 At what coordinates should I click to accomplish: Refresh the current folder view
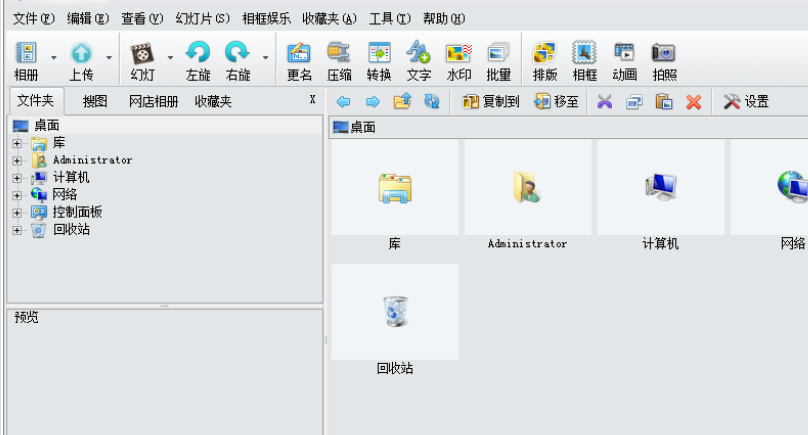(x=432, y=102)
